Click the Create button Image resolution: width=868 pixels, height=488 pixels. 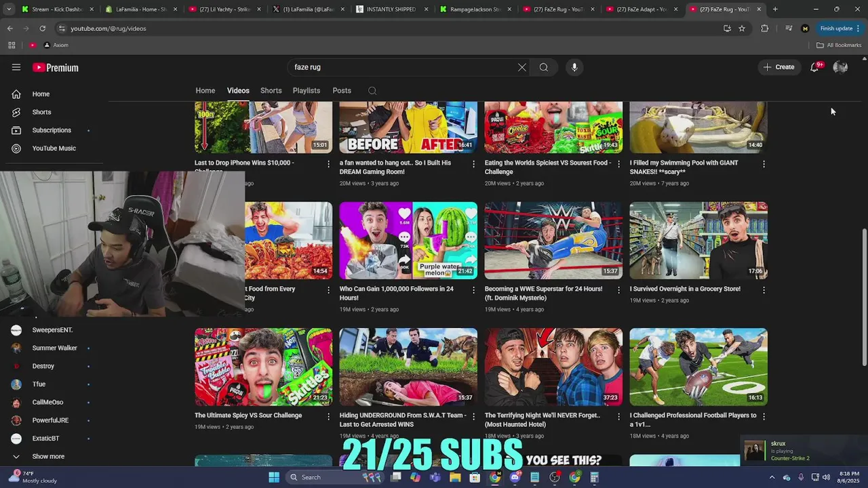(x=778, y=67)
